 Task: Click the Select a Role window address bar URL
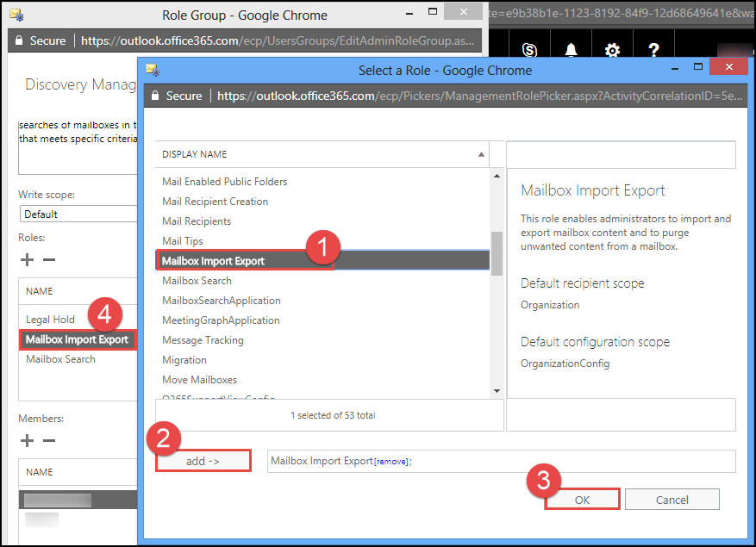point(479,96)
